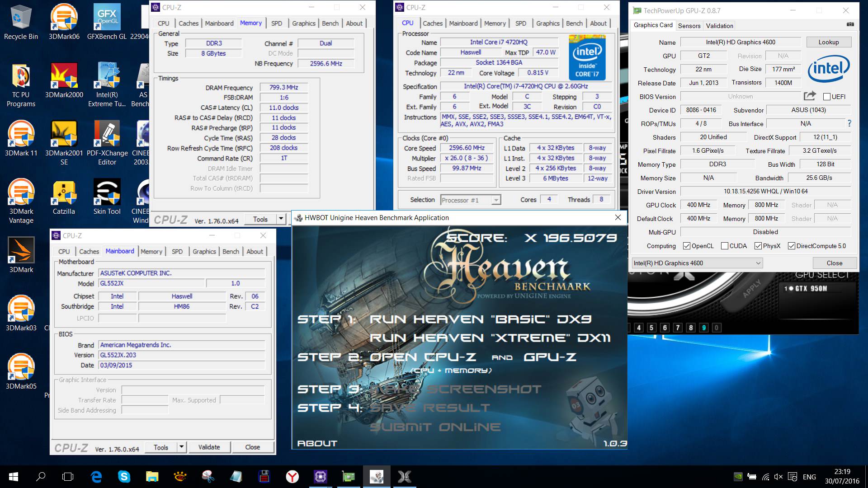Screen dimensions: 868x488
Task: Click the GPU-Z BIOS export share icon
Action: (x=810, y=96)
